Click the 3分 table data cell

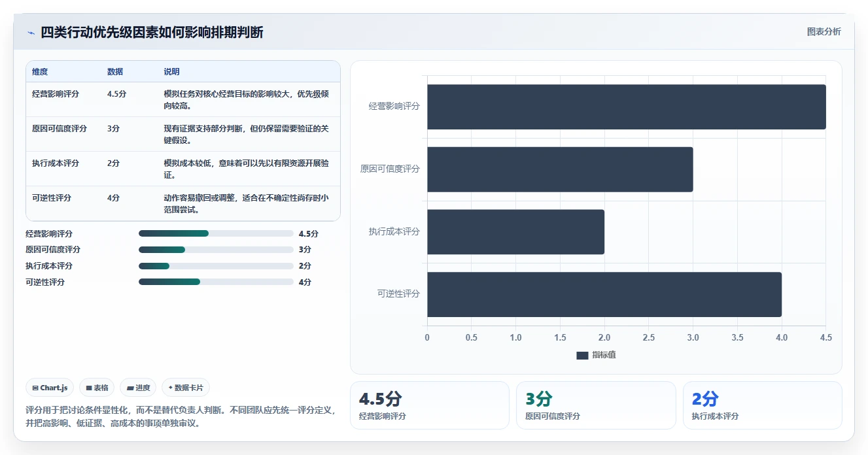pyautogui.click(x=113, y=129)
